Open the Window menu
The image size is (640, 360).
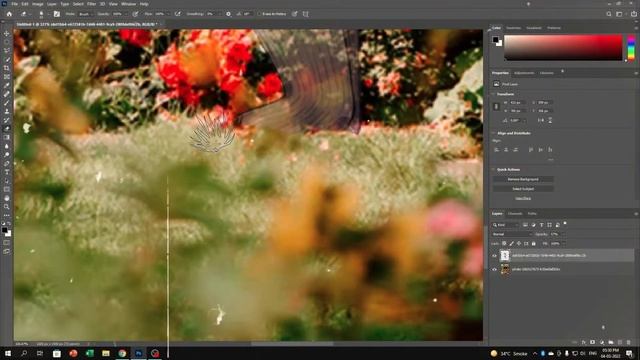pyautogui.click(x=128, y=4)
